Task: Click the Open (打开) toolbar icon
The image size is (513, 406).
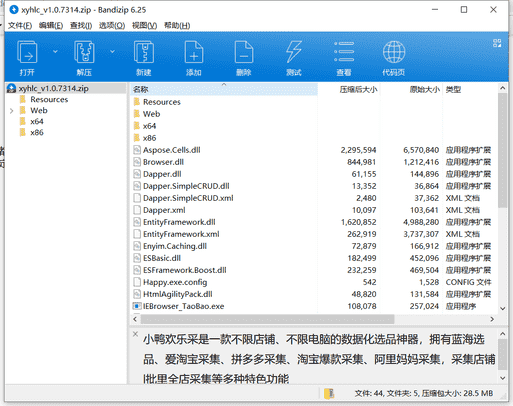Action: (x=27, y=52)
